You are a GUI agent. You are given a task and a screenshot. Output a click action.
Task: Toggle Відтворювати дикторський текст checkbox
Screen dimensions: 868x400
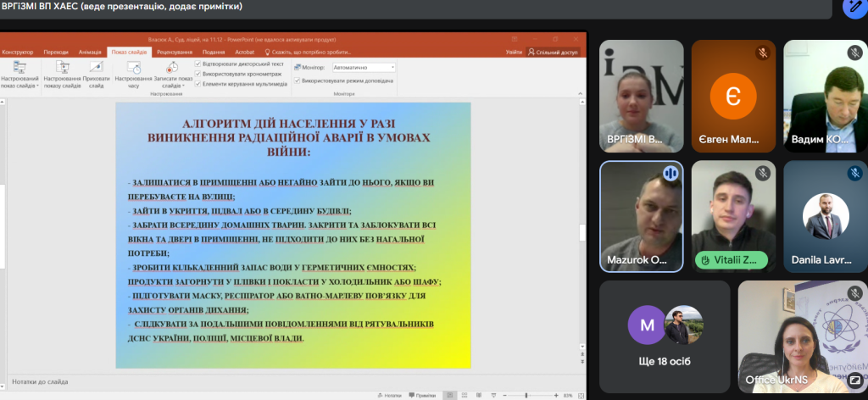tap(198, 64)
